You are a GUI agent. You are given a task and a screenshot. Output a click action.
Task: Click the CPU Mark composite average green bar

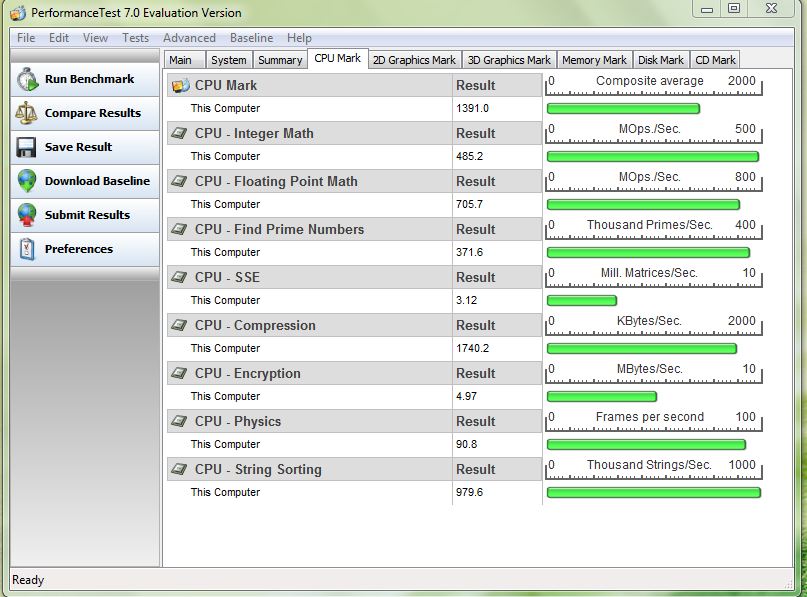tap(623, 109)
